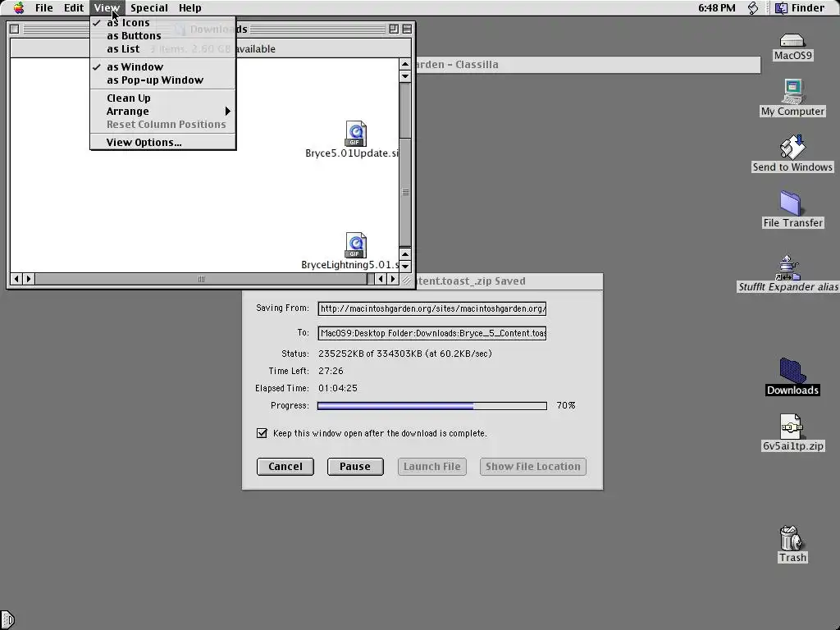Open the Finder application menu
The width and height of the screenshot is (840, 630).
[801, 7]
